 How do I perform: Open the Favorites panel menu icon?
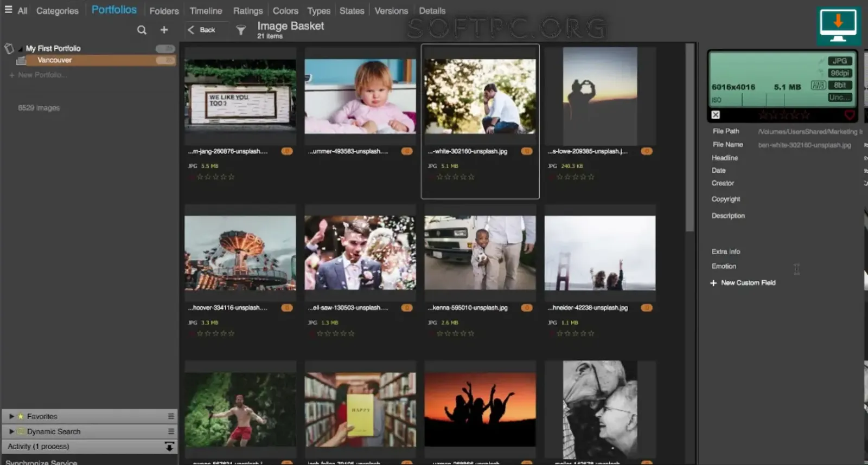[x=171, y=416]
